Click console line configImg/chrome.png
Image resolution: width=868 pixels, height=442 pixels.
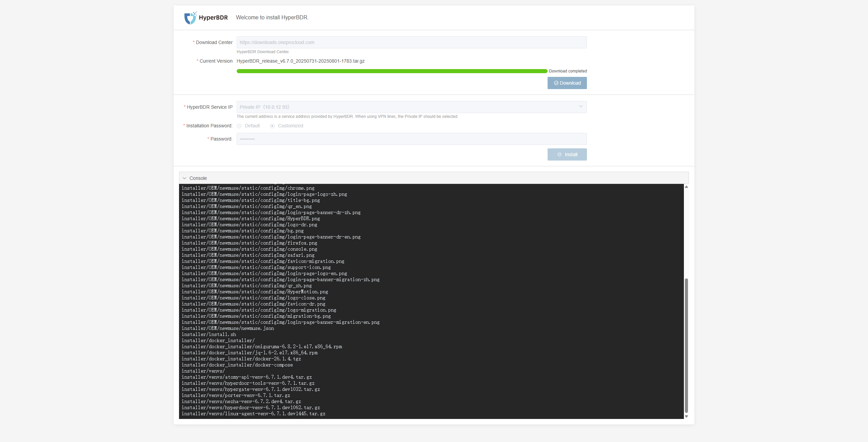pos(248,188)
